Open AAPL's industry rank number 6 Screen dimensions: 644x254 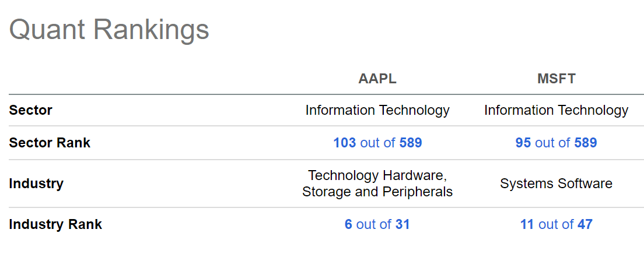pyautogui.click(x=348, y=224)
